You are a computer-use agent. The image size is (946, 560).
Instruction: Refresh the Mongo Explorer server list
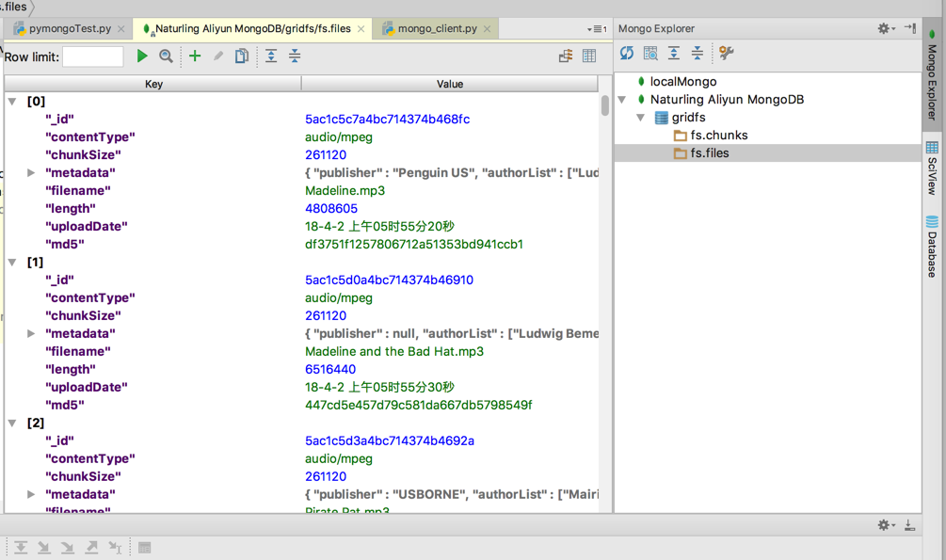(x=627, y=54)
